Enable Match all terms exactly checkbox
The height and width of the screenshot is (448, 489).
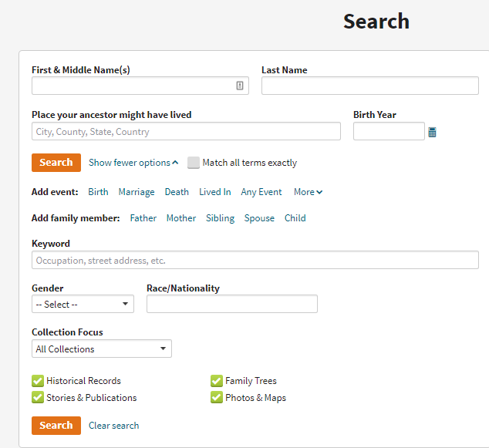(x=194, y=163)
